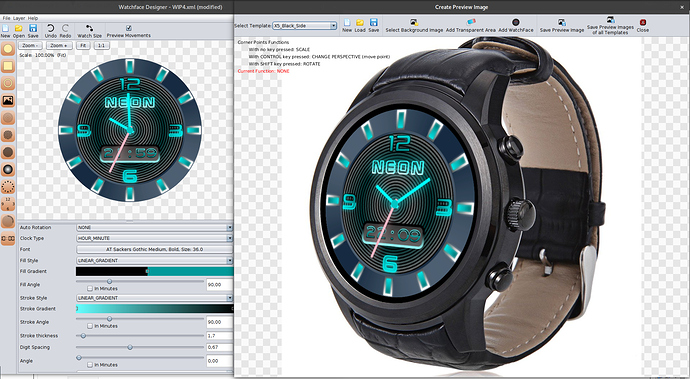This screenshot has height=379, width=690.
Task: Click the Font selection button
Action: click(x=154, y=249)
